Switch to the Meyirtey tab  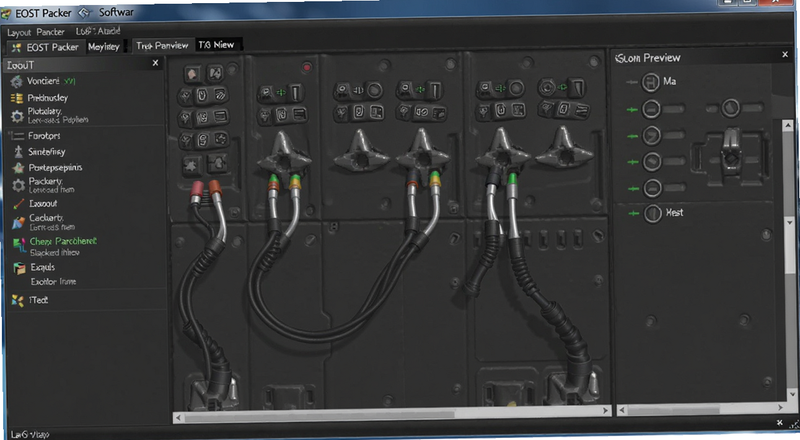pyautogui.click(x=104, y=47)
